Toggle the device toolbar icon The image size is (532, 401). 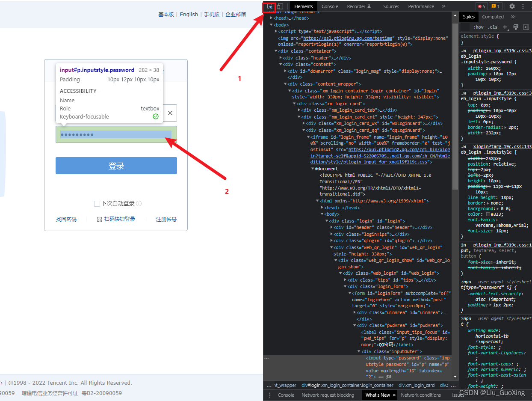[x=280, y=6]
